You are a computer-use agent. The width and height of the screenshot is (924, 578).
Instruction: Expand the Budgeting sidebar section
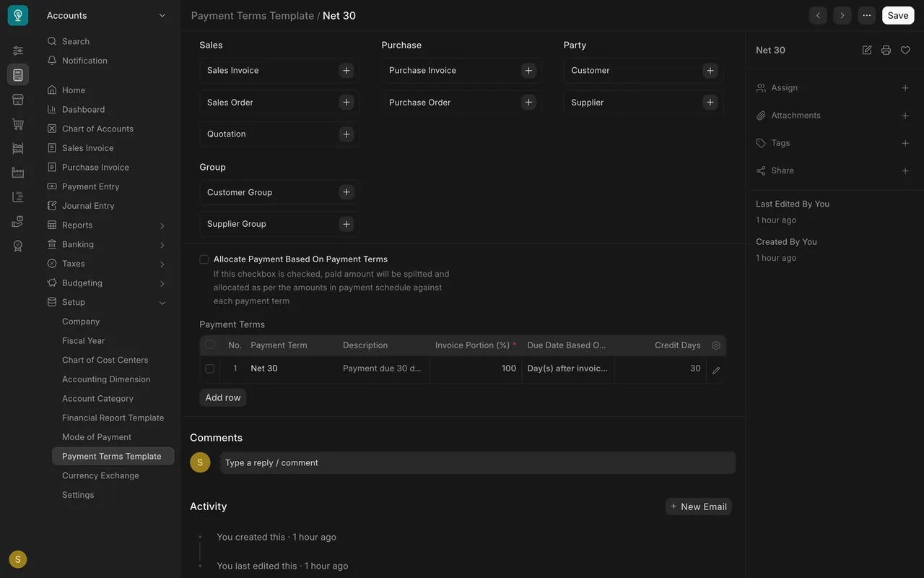point(162,284)
